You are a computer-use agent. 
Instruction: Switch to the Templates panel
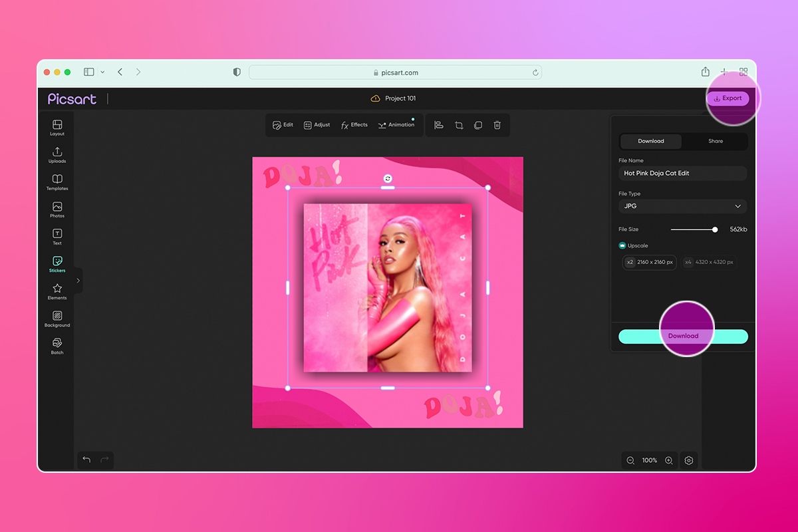(x=57, y=181)
